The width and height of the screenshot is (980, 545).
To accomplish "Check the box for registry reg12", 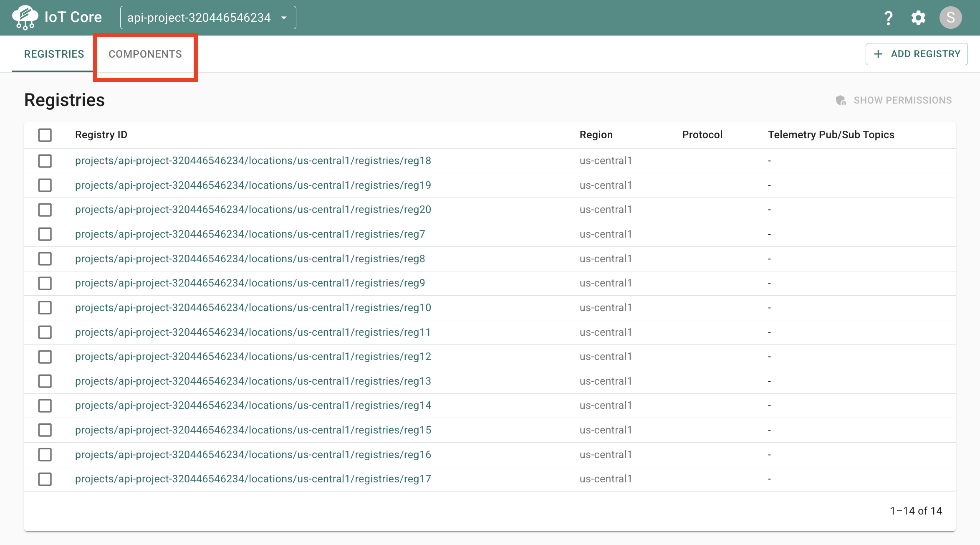I will 45,357.
